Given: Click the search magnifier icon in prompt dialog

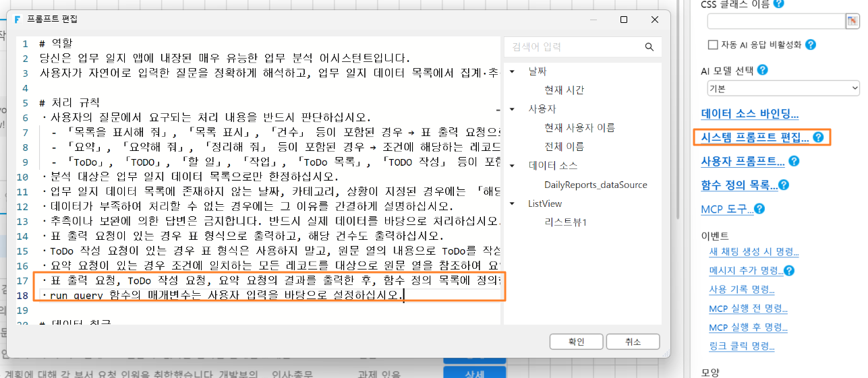Looking at the screenshot, I should click(x=649, y=47).
